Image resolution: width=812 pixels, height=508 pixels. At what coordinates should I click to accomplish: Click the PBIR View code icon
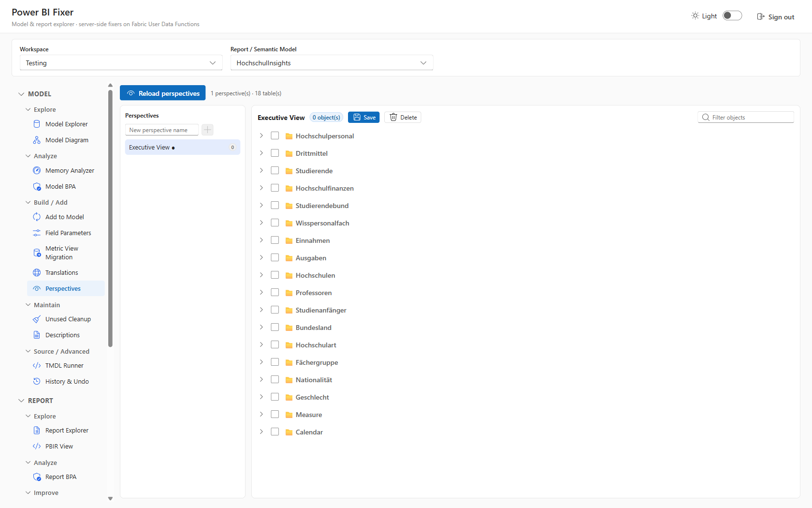pyautogui.click(x=37, y=446)
